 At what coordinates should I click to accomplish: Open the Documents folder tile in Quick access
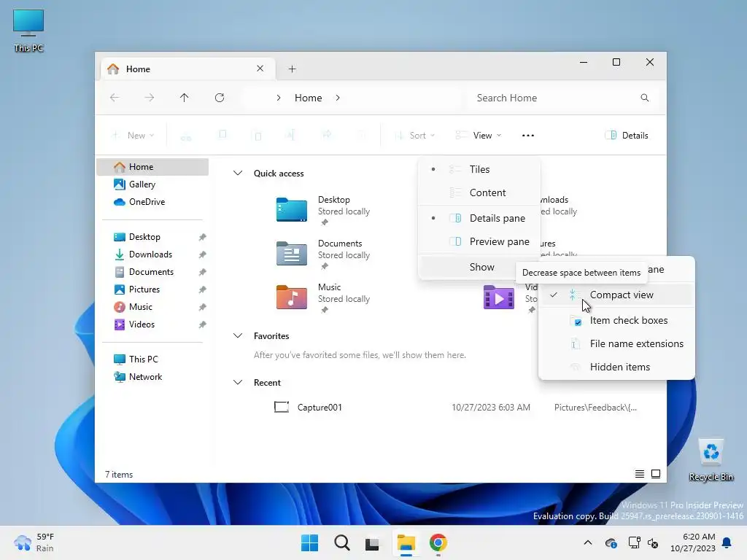tap(324, 254)
